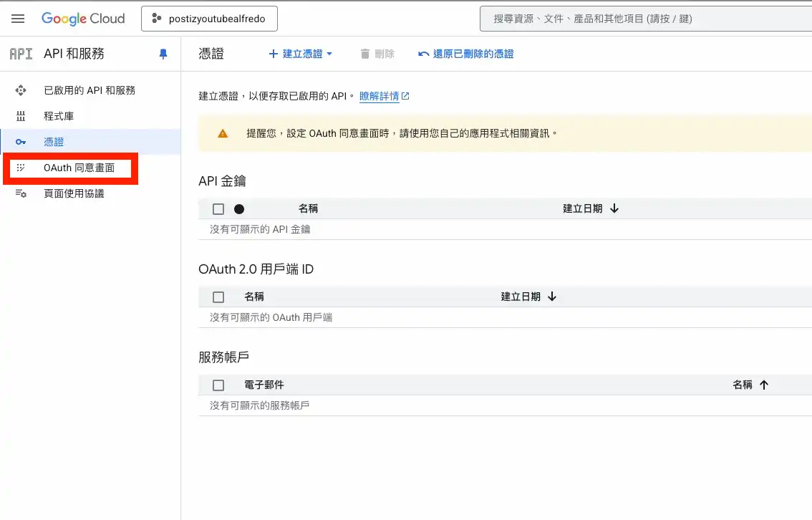Check the 服務帳戶 select-all checkbox
Viewport: 812px width, 520px height.
click(x=218, y=385)
